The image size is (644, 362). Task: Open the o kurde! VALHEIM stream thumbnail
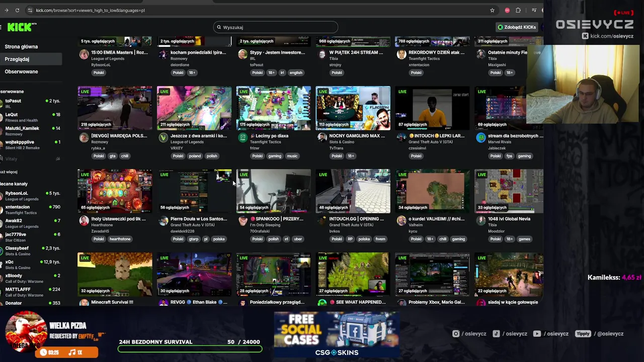coord(432,191)
